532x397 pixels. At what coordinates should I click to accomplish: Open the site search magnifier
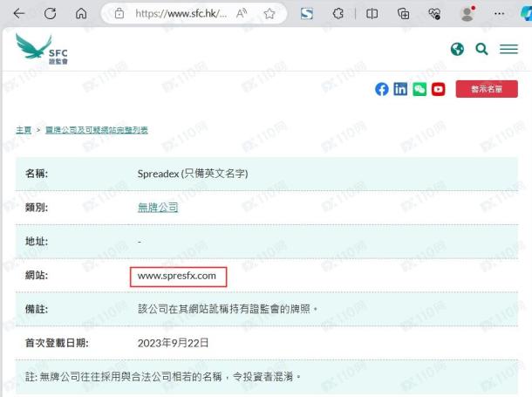[x=481, y=49]
